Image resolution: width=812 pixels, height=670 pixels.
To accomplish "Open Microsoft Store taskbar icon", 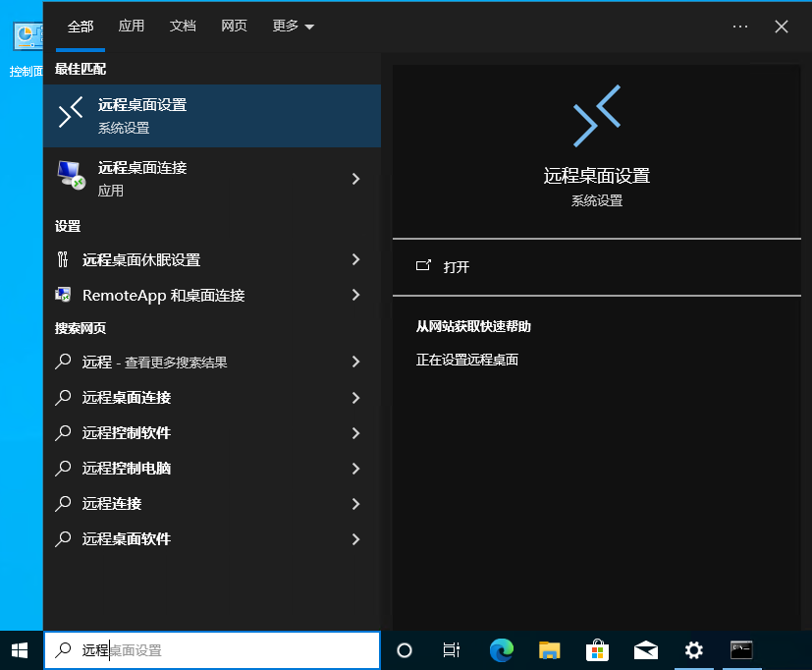I will coord(597,649).
